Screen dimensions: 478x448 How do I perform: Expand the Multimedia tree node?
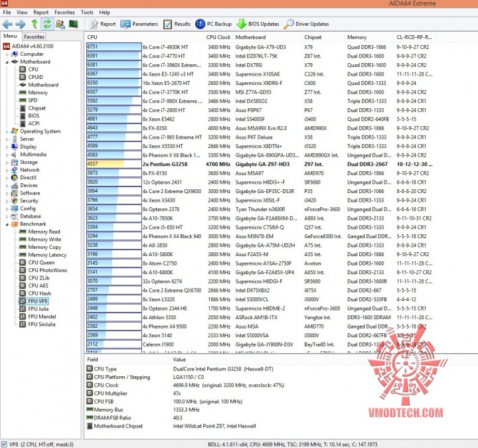coord(7,155)
